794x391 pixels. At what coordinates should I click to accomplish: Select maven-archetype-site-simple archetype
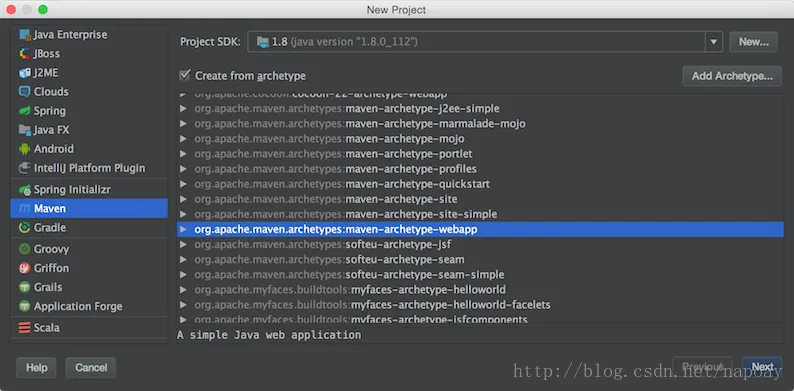(x=480, y=215)
